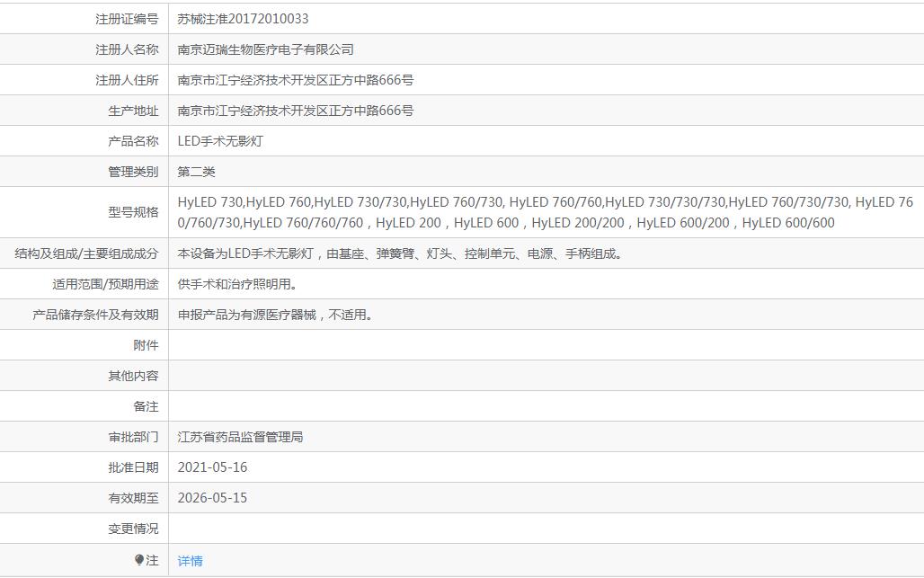
Task: Select the management category 第二类
Action: [x=194, y=171]
